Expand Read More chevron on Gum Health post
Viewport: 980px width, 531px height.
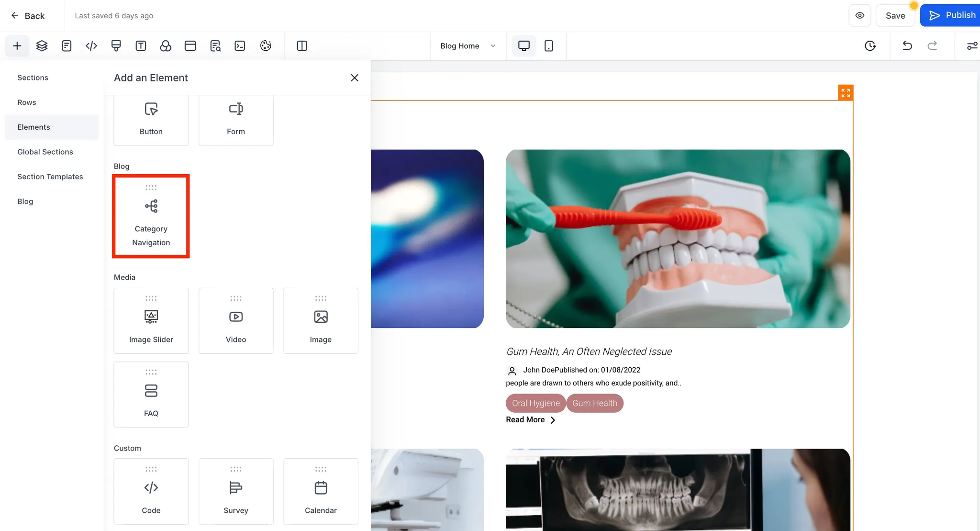(x=553, y=420)
